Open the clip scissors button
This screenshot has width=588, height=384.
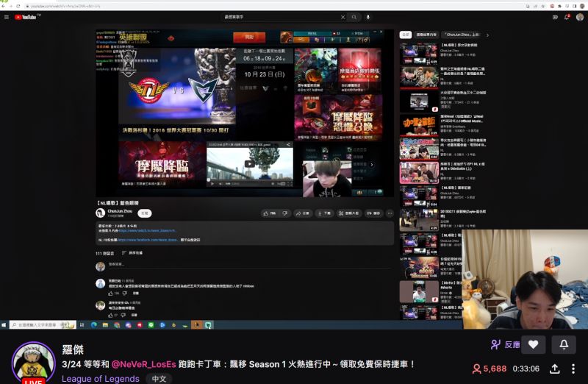[x=348, y=213]
